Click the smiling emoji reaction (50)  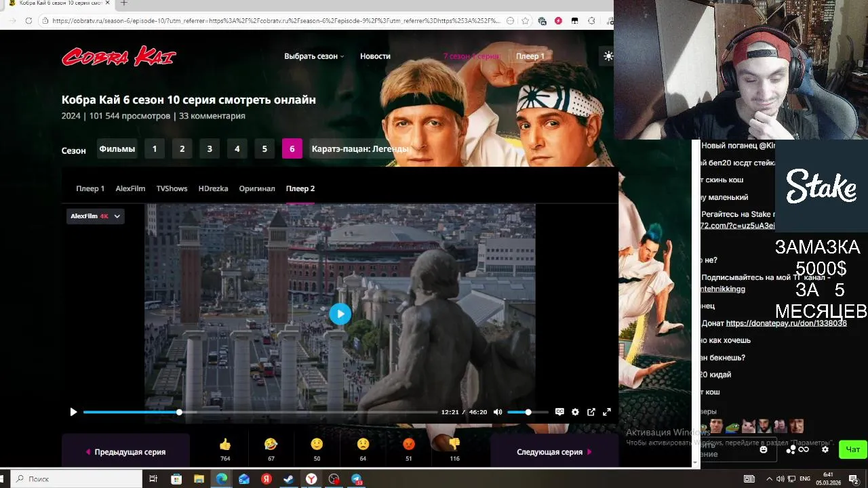pos(317,445)
